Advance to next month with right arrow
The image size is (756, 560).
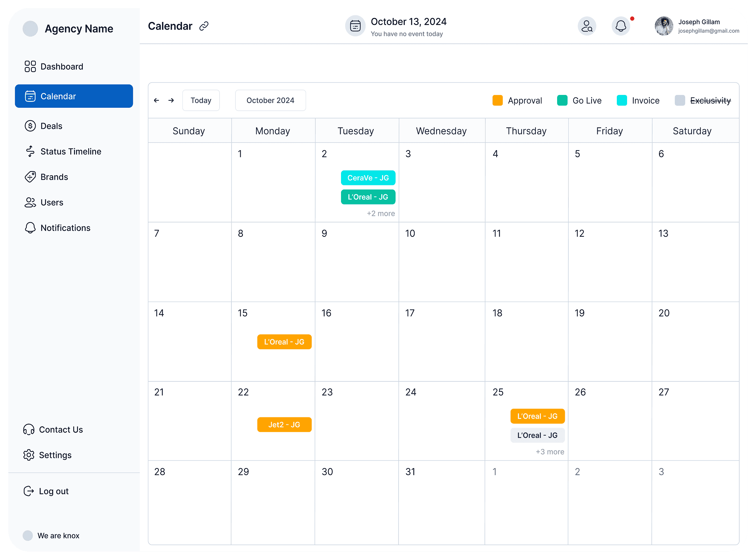pyautogui.click(x=171, y=100)
